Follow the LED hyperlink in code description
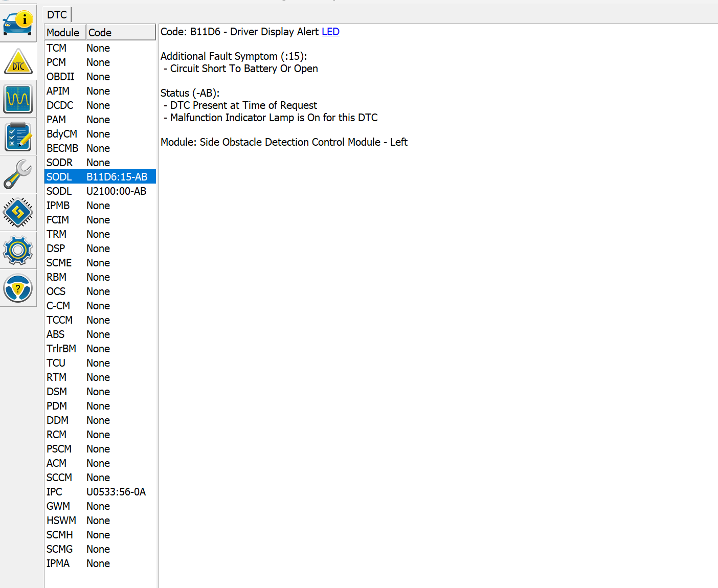718x588 pixels. [x=330, y=32]
